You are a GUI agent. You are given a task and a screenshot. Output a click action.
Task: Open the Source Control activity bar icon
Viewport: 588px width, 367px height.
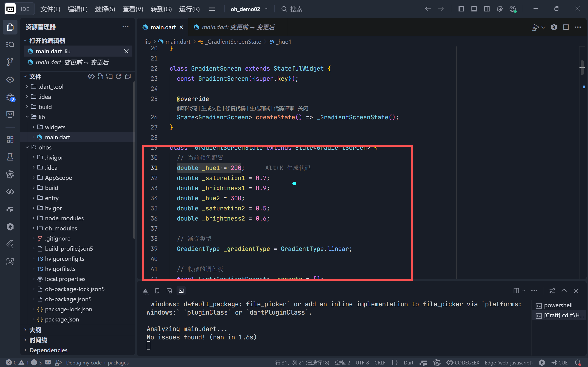click(10, 62)
